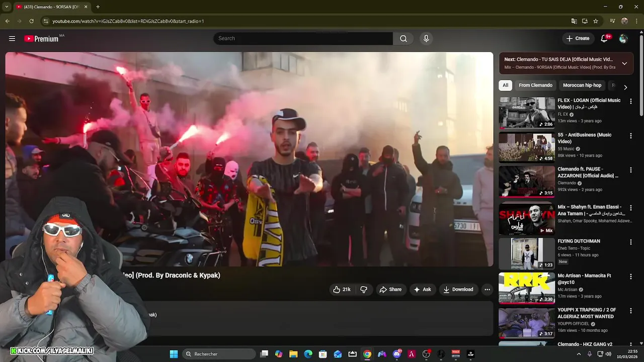Like the video with 21k likes
The height and width of the screenshot is (362, 644).
[342, 290]
